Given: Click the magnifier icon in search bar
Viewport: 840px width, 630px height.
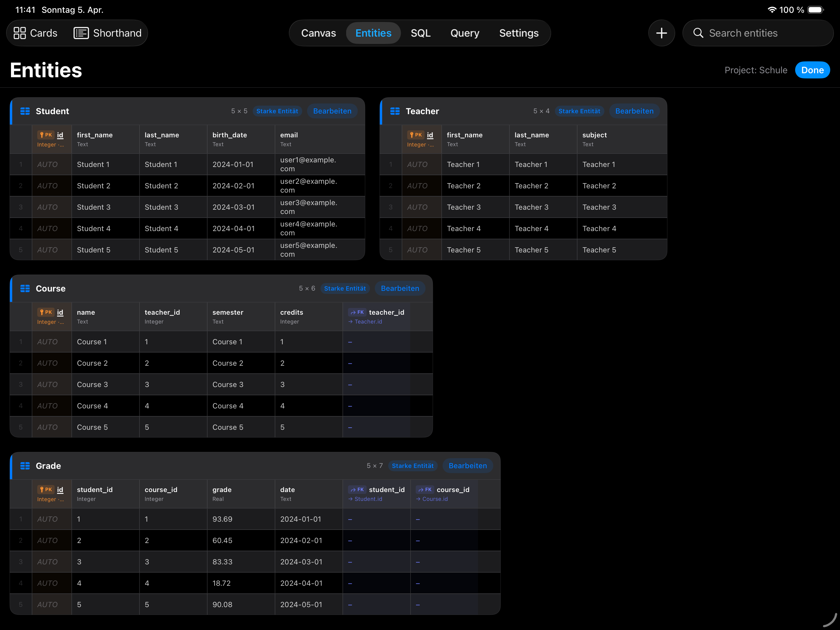Looking at the screenshot, I should pyautogui.click(x=698, y=33).
